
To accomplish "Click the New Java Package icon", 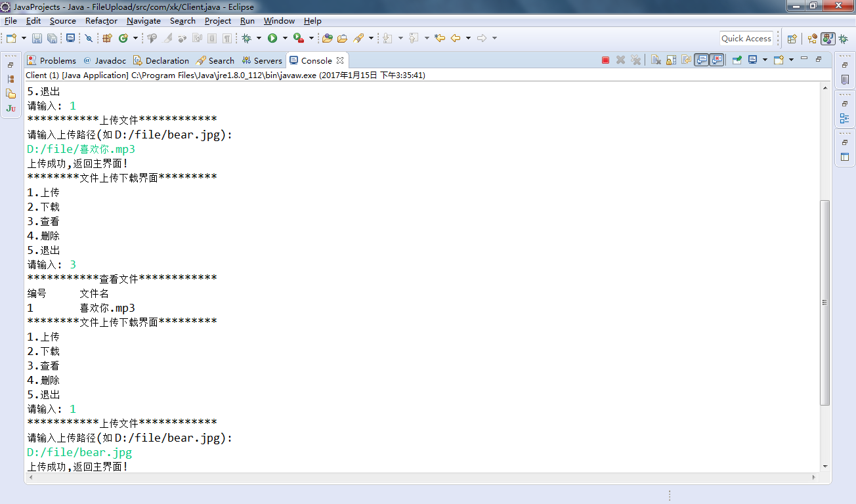I will pos(107,38).
